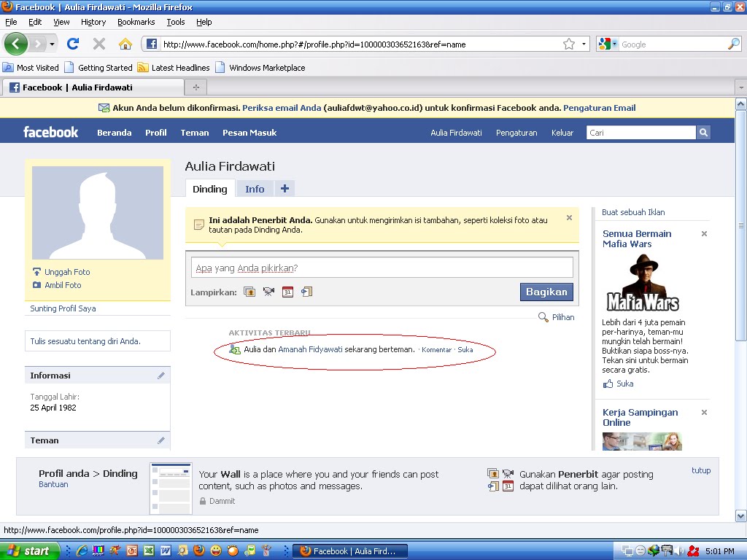The width and height of the screenshot is (747, 560).
Task: Open the Help menu
Action: [204, 22]
